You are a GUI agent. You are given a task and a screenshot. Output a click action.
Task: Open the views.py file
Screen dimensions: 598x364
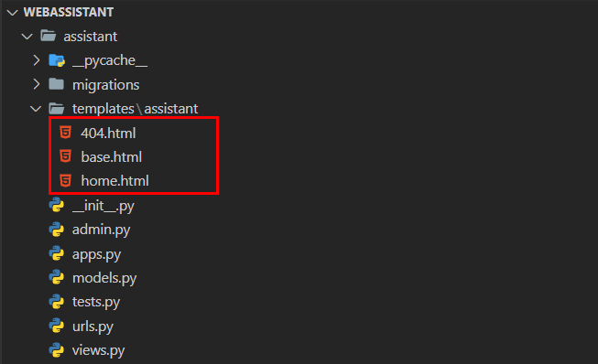click(x=98, y=350)
